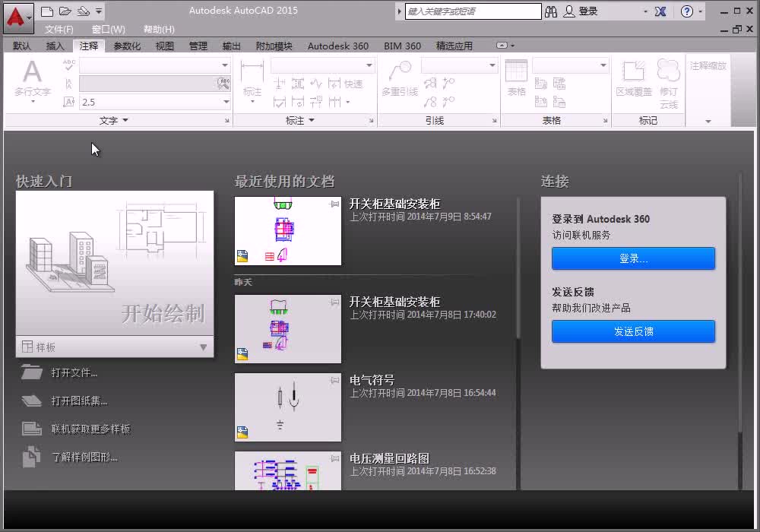760x532 pixels.
Task: Click the find text input field
Action: [x=148, y=84]
